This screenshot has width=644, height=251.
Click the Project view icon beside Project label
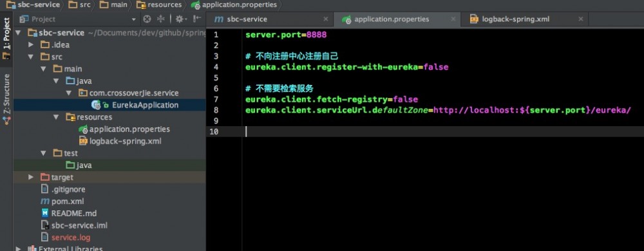(24, 19)
